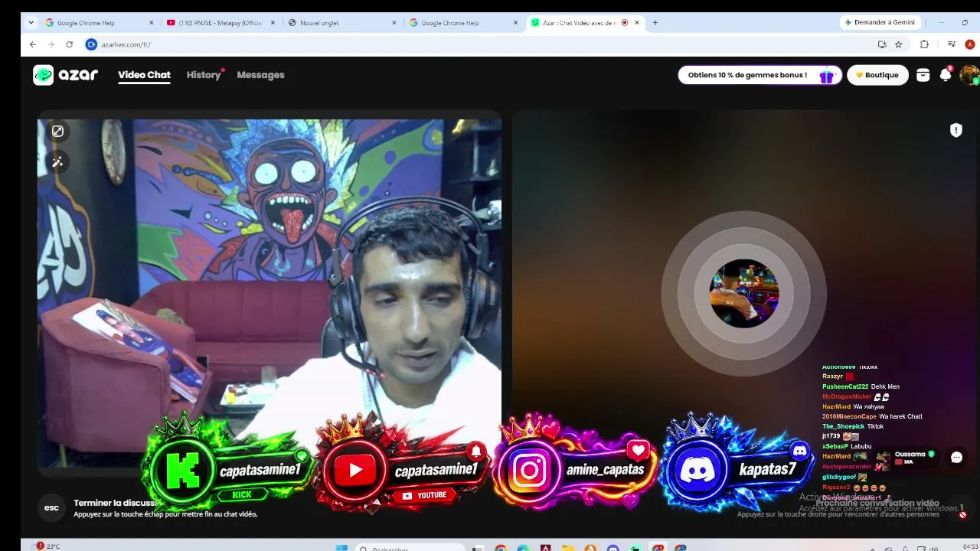Reload the Azar page
980x551 pixels.
[x=70, y=44]
